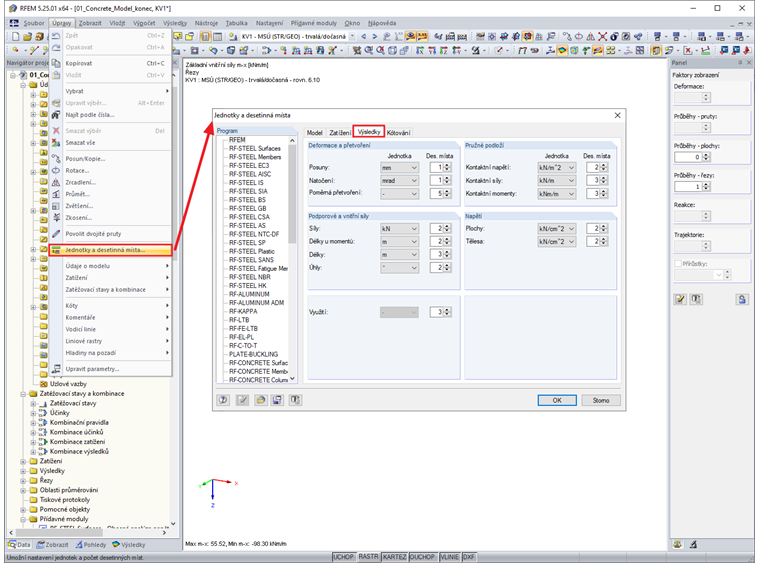Click the factors tab icon at panel bottom
The height and width of the screenshot is (563, 760).
coord(694,545)
